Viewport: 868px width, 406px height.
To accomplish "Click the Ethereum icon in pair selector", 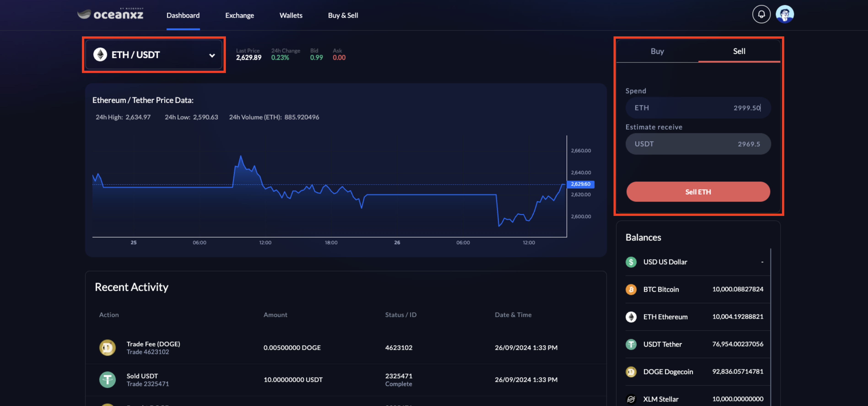I will pos(100,55).
